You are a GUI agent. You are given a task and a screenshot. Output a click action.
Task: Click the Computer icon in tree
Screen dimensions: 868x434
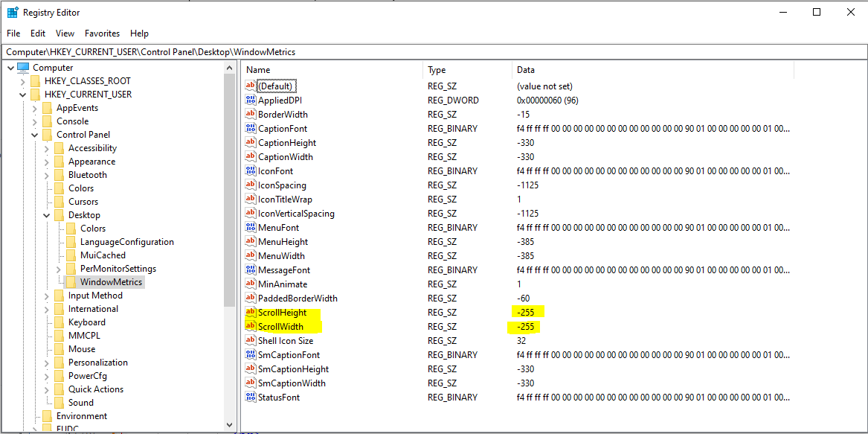[x=23, y=68]
